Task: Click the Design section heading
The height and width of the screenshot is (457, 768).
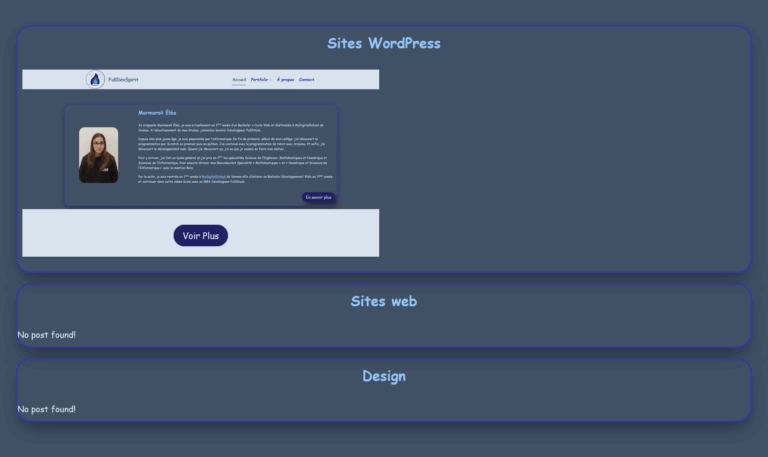Action: [x=383, y=376]
